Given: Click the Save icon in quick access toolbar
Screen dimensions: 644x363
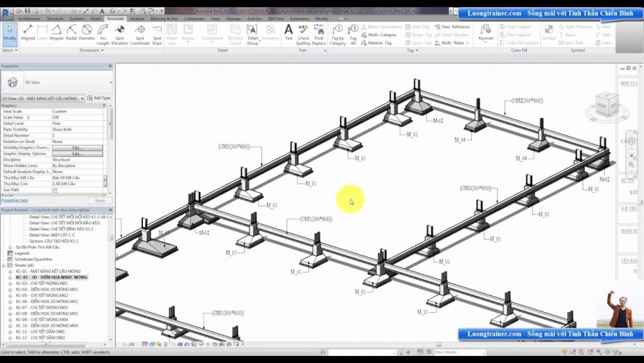Looking at the screenshot, I should click(27, 11).
